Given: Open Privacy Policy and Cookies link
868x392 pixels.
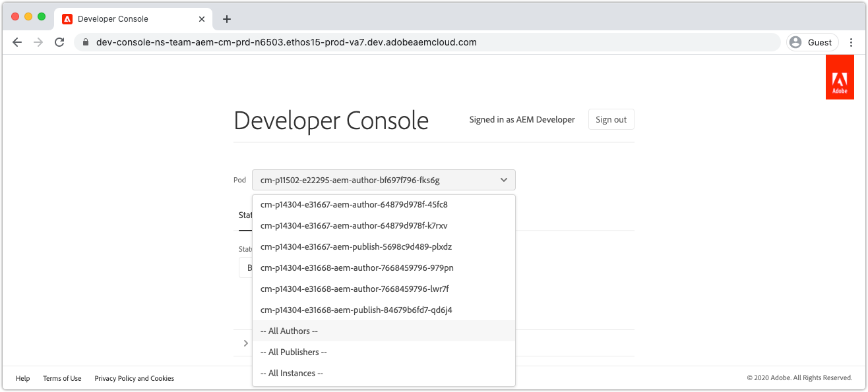Looking at the screenshot, I should click(x=134, y=378).
